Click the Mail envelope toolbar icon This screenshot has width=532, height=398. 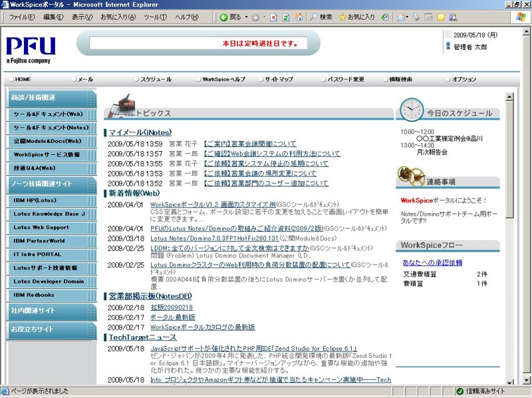[x=401, y=17]
